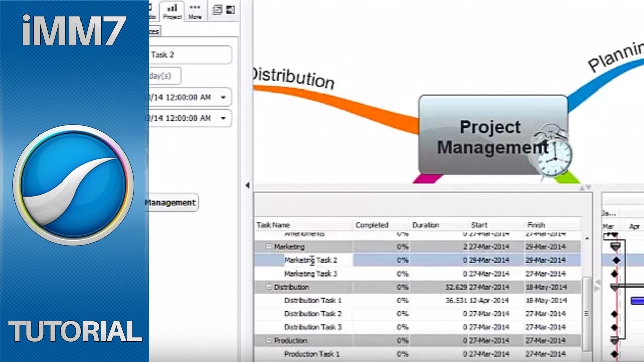Open the second 12:00:00 AM date dropdown
The width and height of the screenshot is (644, 362).
click(x=223, y=118)
